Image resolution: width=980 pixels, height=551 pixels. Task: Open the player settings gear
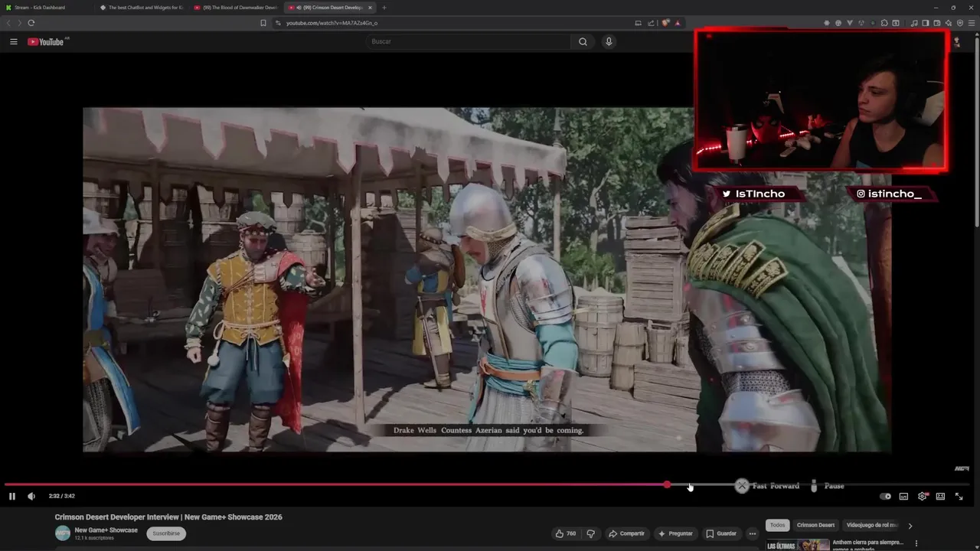point(923,496)
